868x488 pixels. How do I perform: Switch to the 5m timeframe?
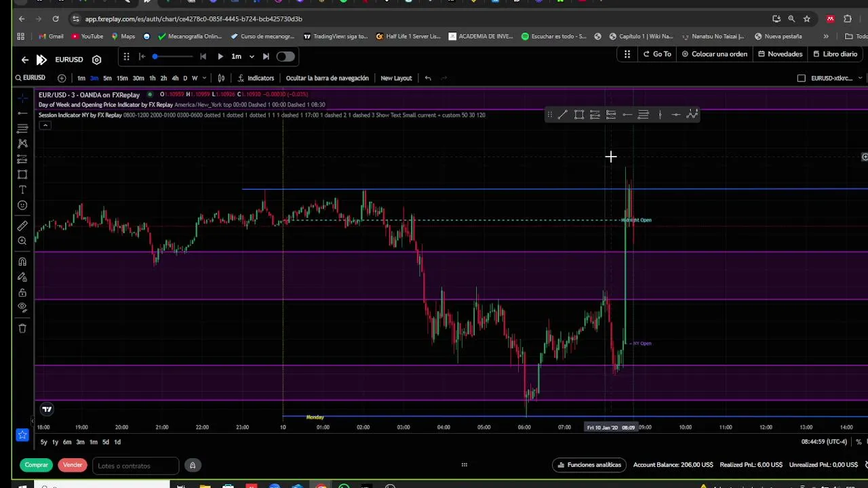pyautogui.click(x=107, y=78)
